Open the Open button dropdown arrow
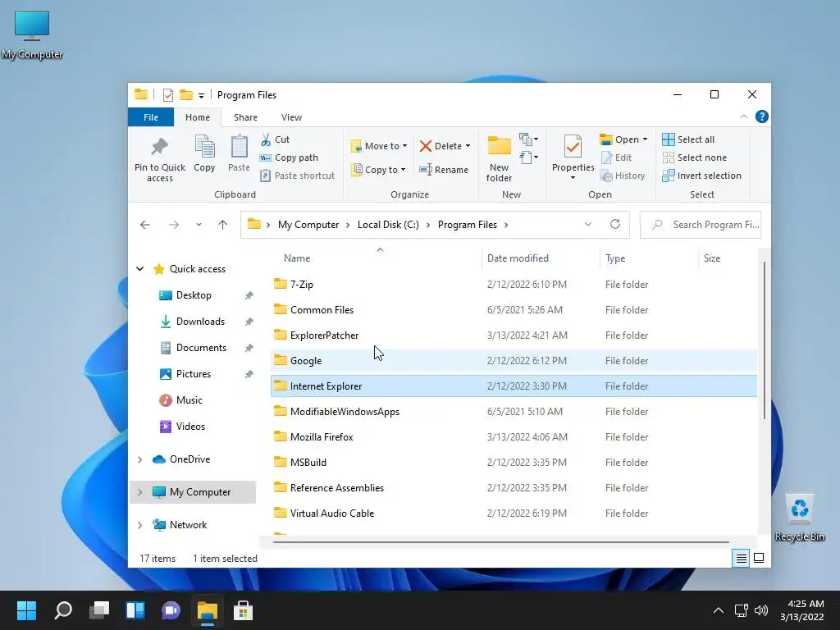 pyautogui.click(x=645, y=139)
